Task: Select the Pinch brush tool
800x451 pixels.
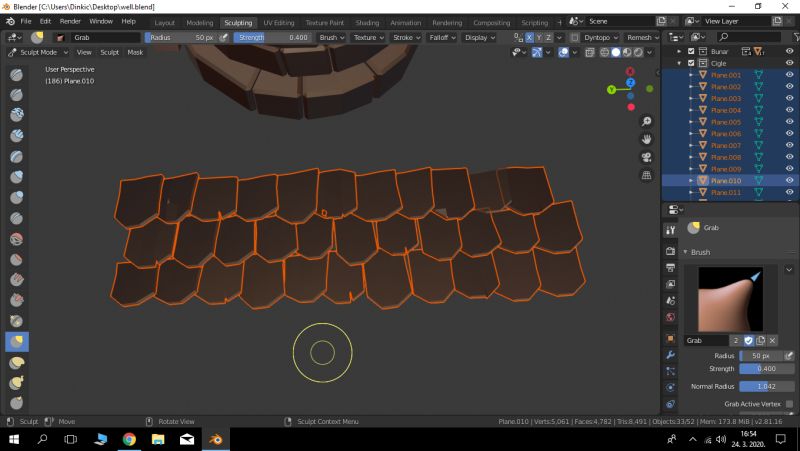Action: 16,321
